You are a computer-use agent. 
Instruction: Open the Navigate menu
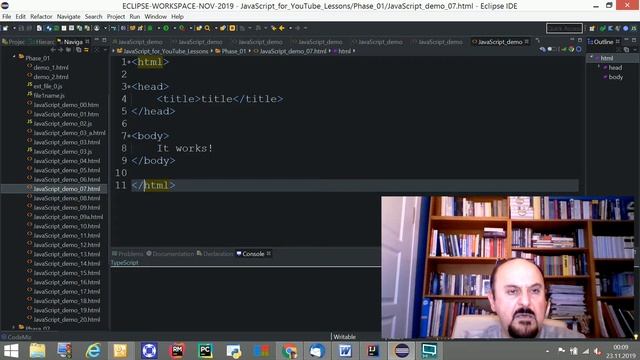(69, 17)
